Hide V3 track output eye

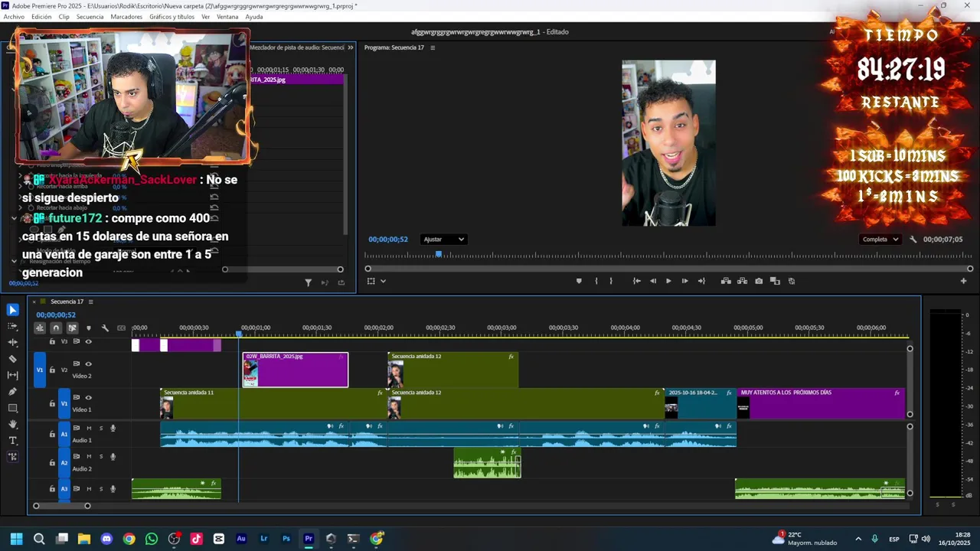(88, 341)
